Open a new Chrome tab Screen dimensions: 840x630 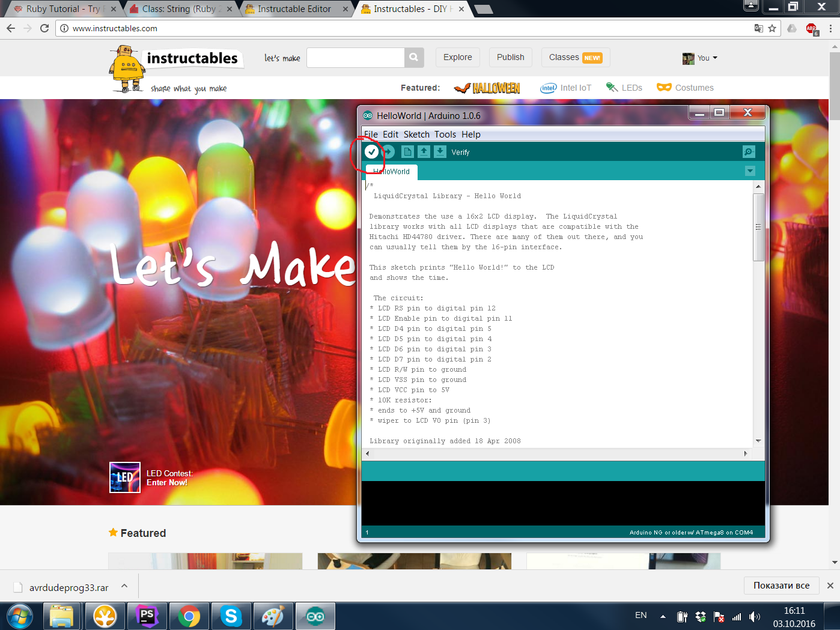coord(483,9)
